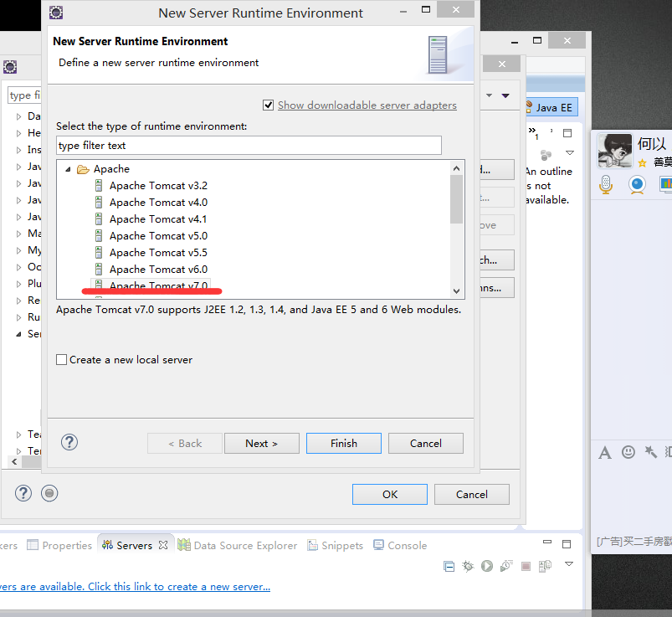Tick Show downloadable server adapters checkbox

(269, 105)
